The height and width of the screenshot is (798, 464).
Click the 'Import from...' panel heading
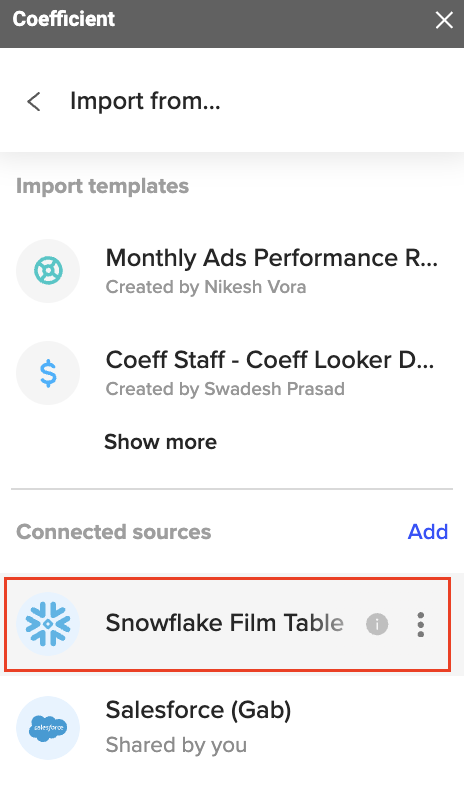pos(146,101)
